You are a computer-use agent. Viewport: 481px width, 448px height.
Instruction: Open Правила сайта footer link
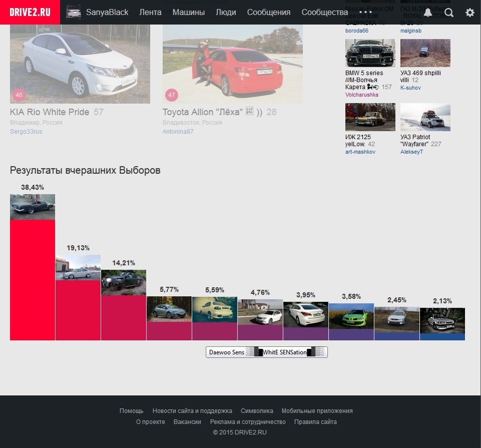pyautogui.click(x=315, y=422)
